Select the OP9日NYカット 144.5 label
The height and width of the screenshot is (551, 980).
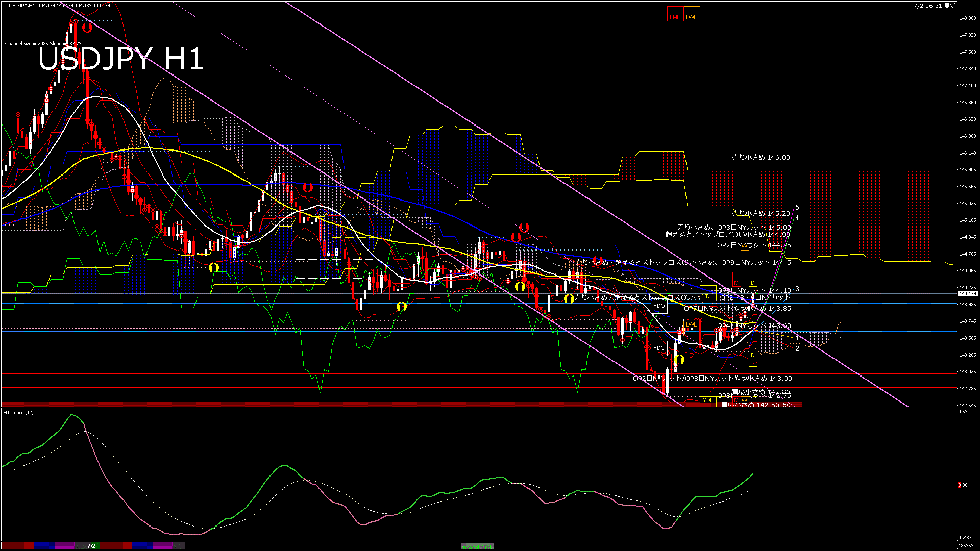point(756,263)
